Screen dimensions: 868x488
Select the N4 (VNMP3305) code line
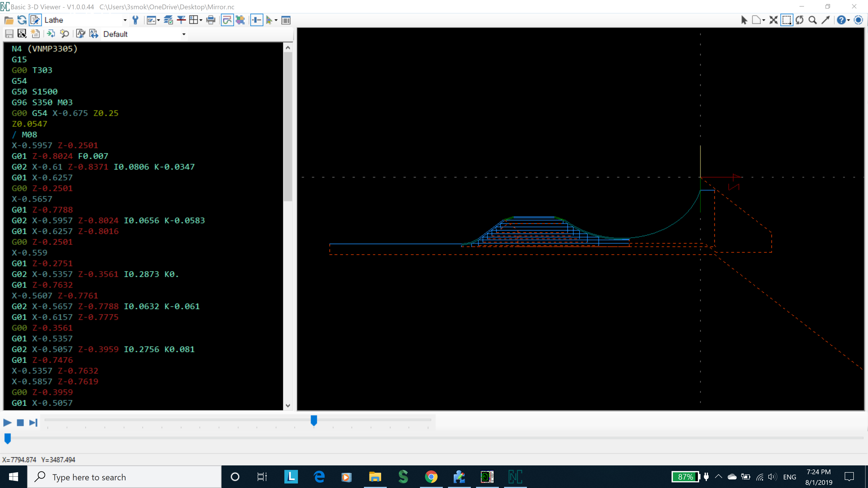[45, 49]
